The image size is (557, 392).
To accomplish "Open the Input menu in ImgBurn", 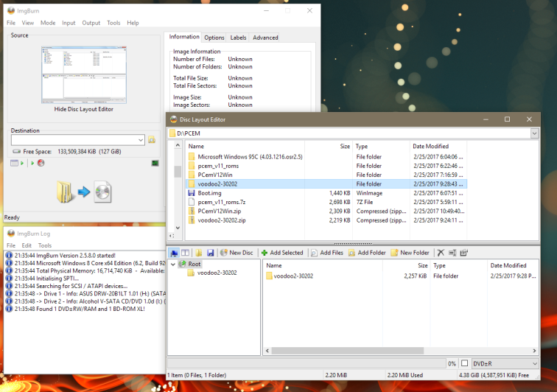I will 69,23.
